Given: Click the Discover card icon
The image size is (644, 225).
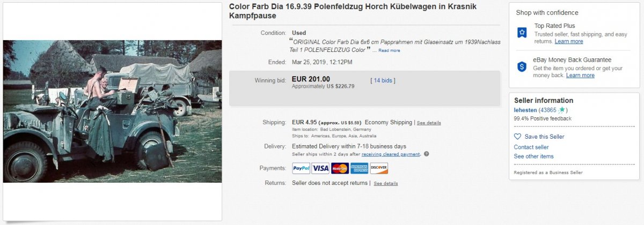Looking at the screenshot, I should point(379,168).
